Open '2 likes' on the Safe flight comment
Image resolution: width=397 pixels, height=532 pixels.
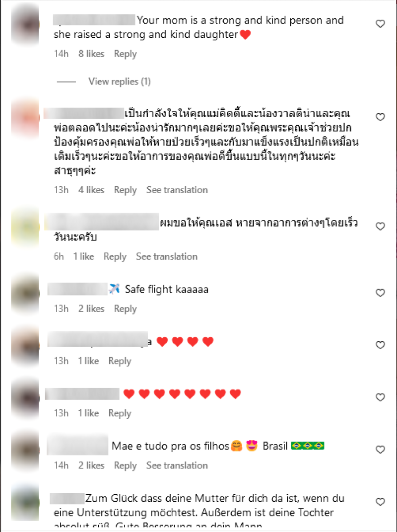pos(91,309)
